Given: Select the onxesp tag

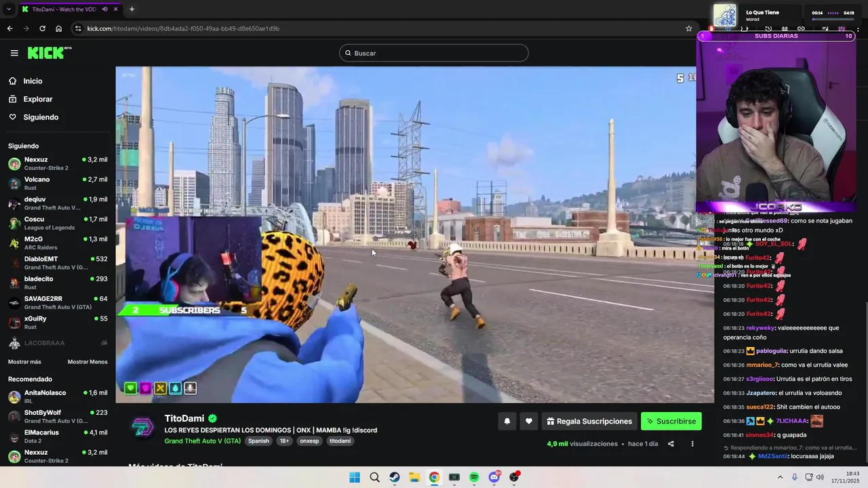Looking at the screenshot, I should click(309, 441).
